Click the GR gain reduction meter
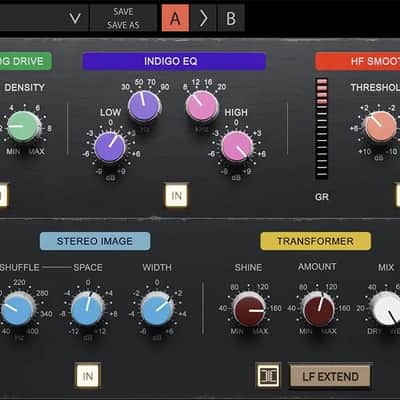Screen dimensions: 400x400 322,128
